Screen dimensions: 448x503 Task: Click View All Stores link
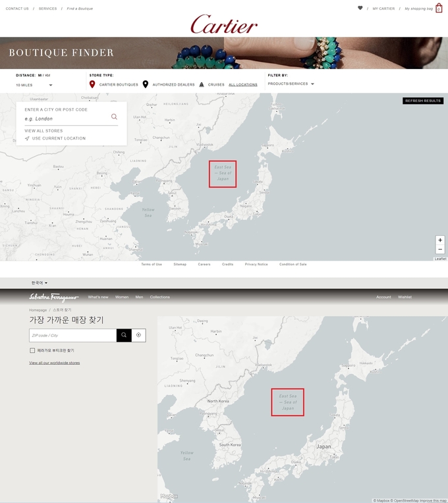(43, 131)
